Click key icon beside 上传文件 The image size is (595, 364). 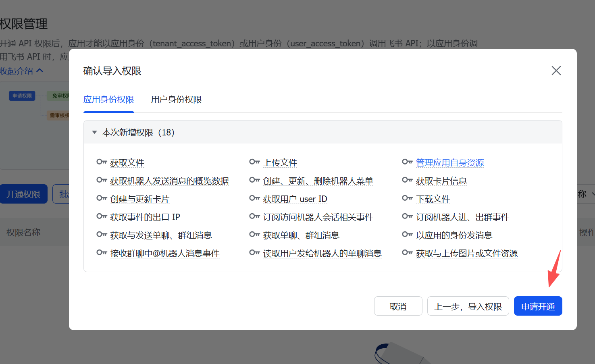(254, 162)
